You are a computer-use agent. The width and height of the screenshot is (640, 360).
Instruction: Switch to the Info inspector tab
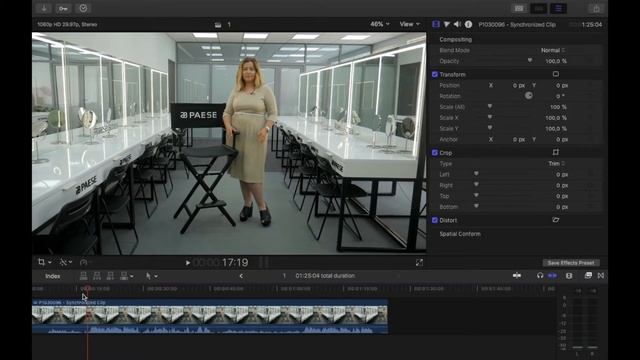[x=469, y=24]
